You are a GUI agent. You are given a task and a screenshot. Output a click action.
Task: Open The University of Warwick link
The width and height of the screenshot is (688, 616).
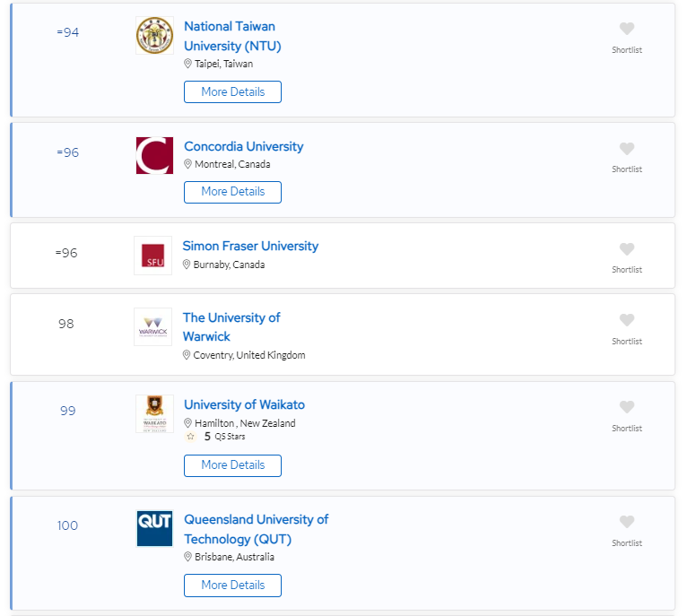[231, 326]
